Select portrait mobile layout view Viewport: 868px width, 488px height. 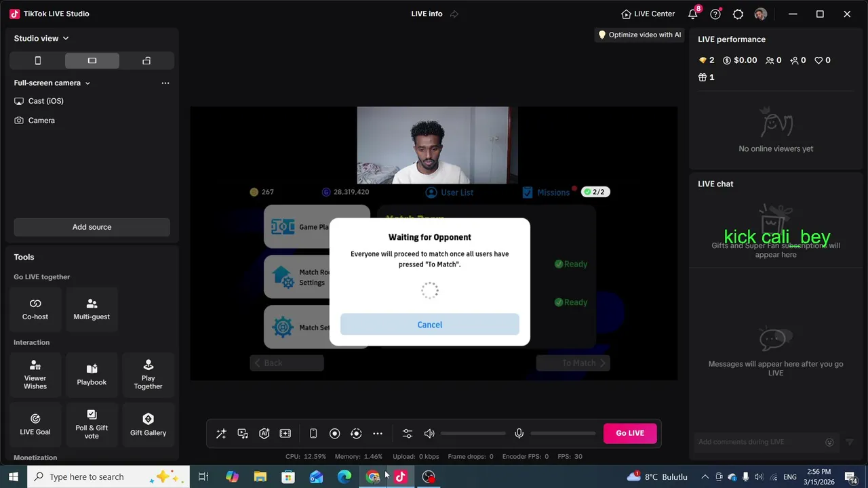38,61
